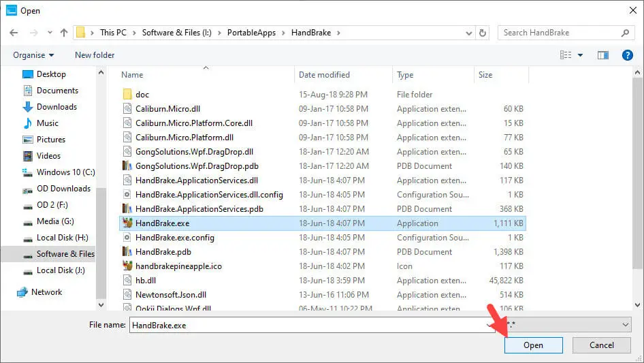
Task: Toggle the preview pane
Action: click(x=603, y=55)
